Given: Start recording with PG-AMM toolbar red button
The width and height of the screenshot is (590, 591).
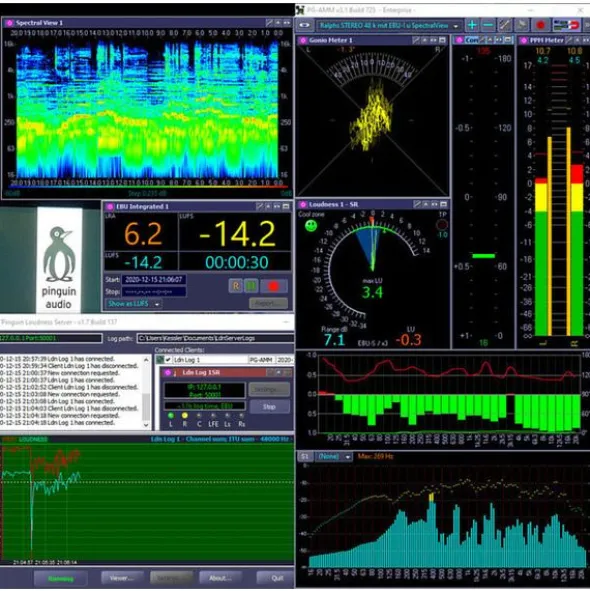Looking at the screenshot, I should 540,25.
